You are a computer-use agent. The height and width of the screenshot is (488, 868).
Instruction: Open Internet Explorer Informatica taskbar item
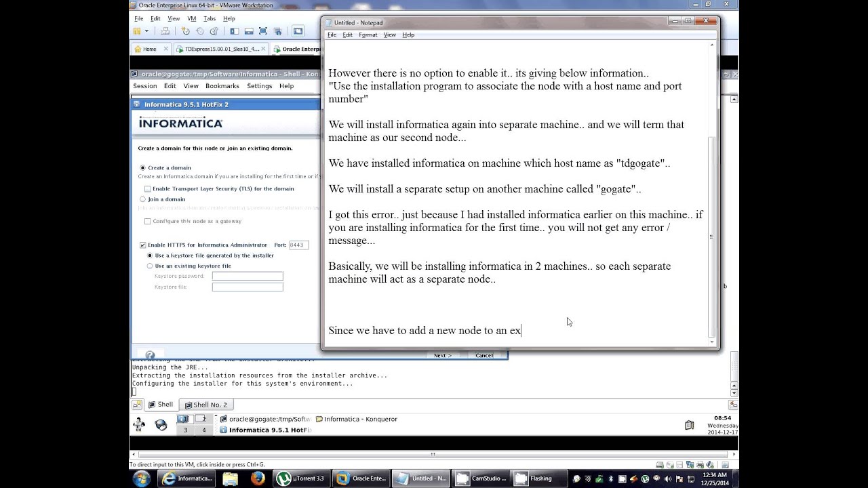[x=187, y=479]
